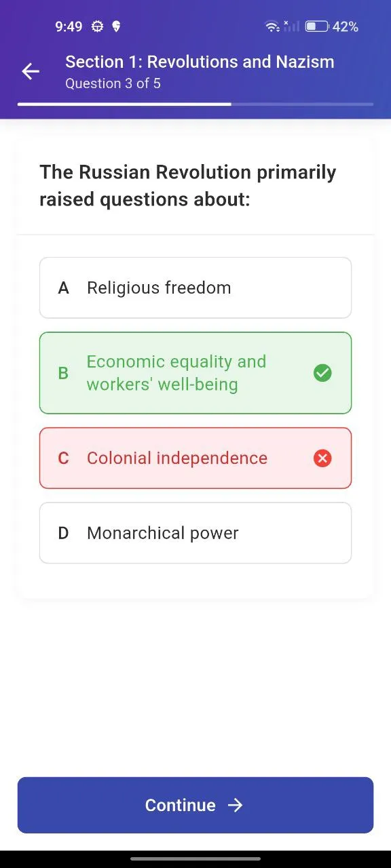
Task: Tap the Android home gesture bar
Action: click(x=195, y=859)
